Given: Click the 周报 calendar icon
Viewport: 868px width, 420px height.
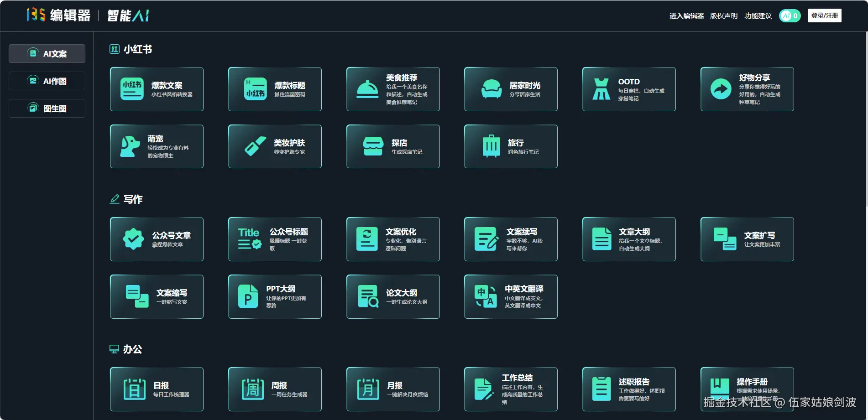Looking at the screenshot, I should click(x=253, y=389).
